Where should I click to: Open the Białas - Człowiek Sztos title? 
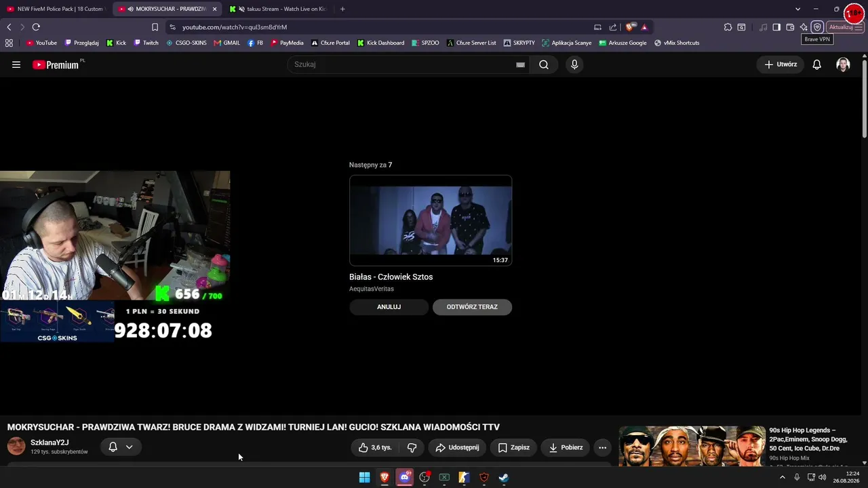391,277
